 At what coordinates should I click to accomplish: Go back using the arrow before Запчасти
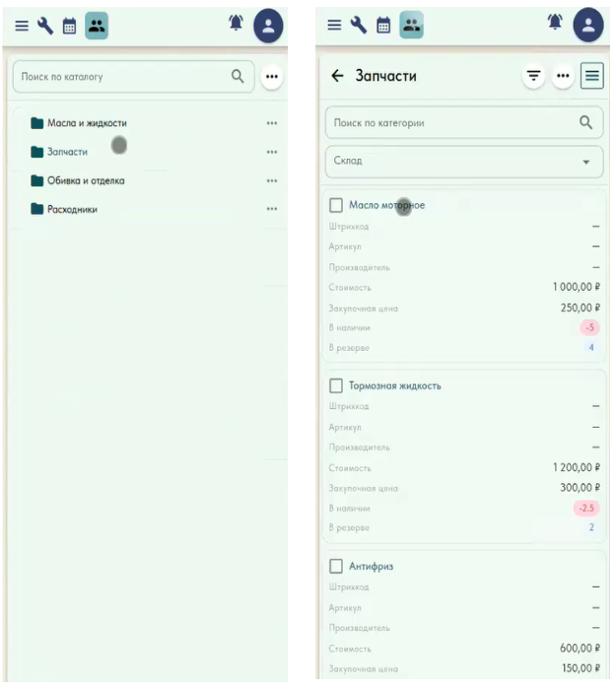coord(337,76)
